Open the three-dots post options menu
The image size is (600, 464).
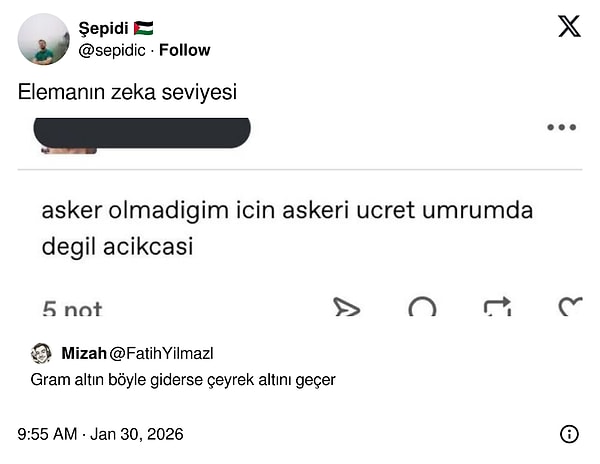click(x=561, y=128)
